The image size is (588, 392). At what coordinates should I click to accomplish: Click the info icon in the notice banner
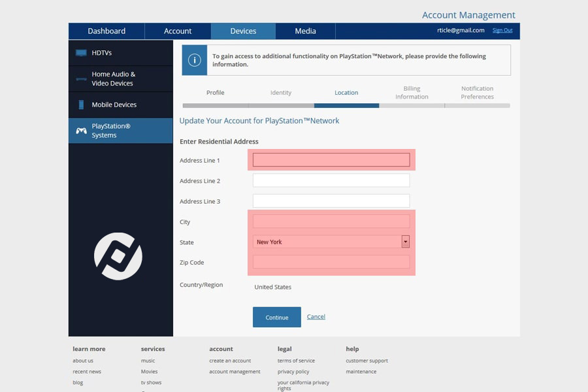194,60
